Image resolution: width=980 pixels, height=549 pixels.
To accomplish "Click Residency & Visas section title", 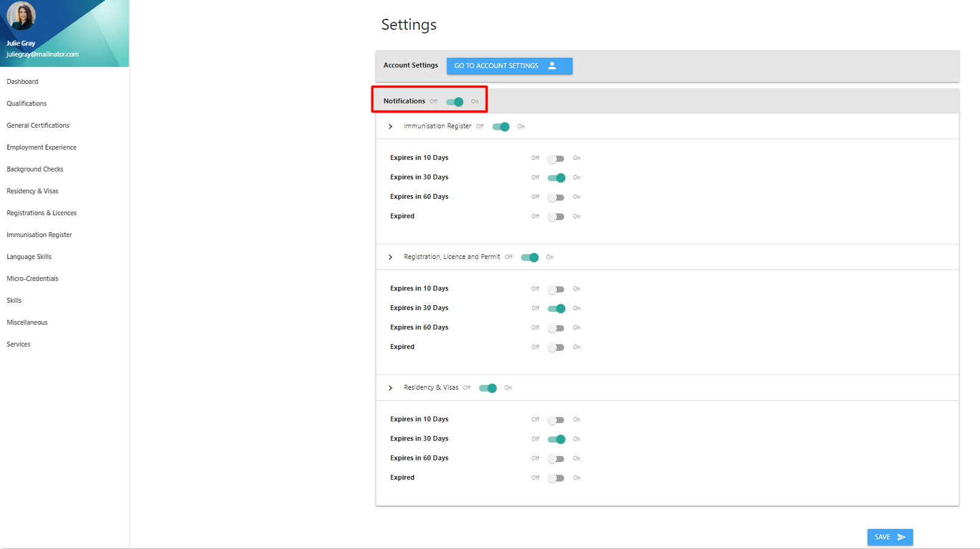I will pyautogui.click(x=431, y=387).
